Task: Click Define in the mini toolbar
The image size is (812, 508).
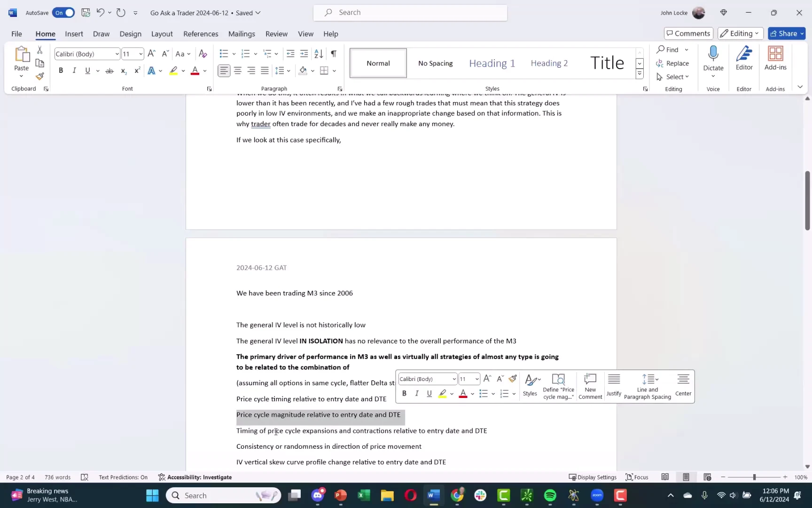Action: 558,387
